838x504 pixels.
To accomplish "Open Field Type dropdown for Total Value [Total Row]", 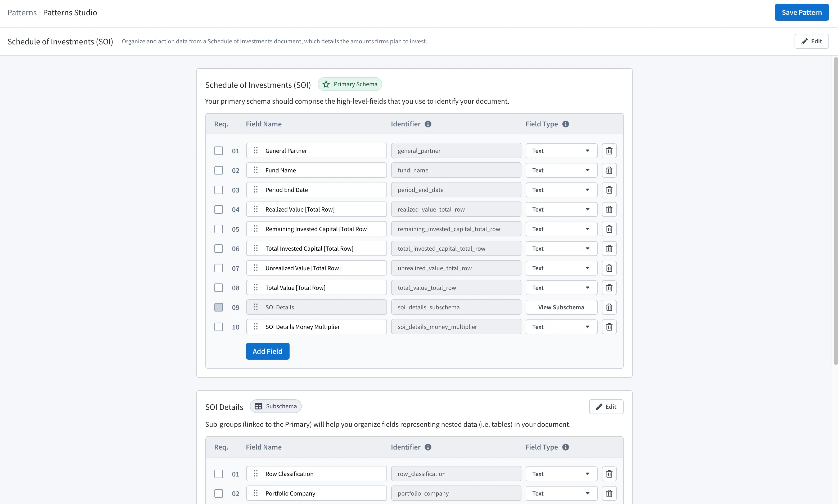I will click(561, 288).
